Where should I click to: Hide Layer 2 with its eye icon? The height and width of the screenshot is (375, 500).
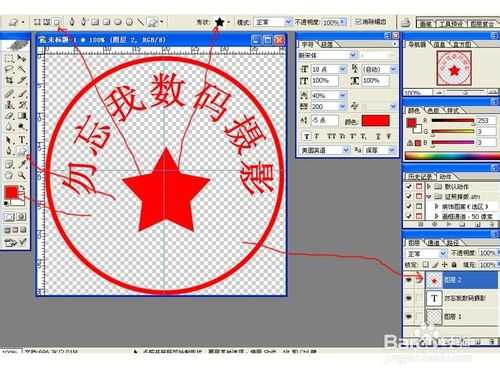click(409, 280)
